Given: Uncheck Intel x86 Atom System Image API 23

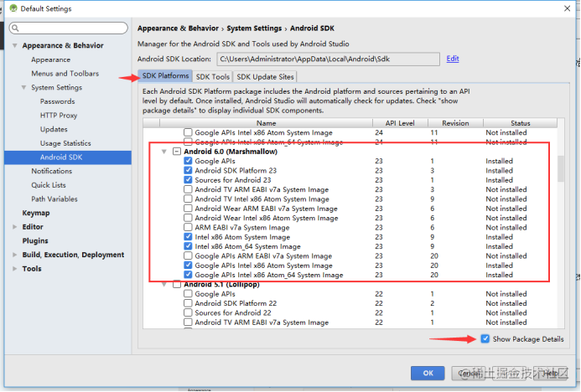Looking at the screenshot, I should 189,237.
